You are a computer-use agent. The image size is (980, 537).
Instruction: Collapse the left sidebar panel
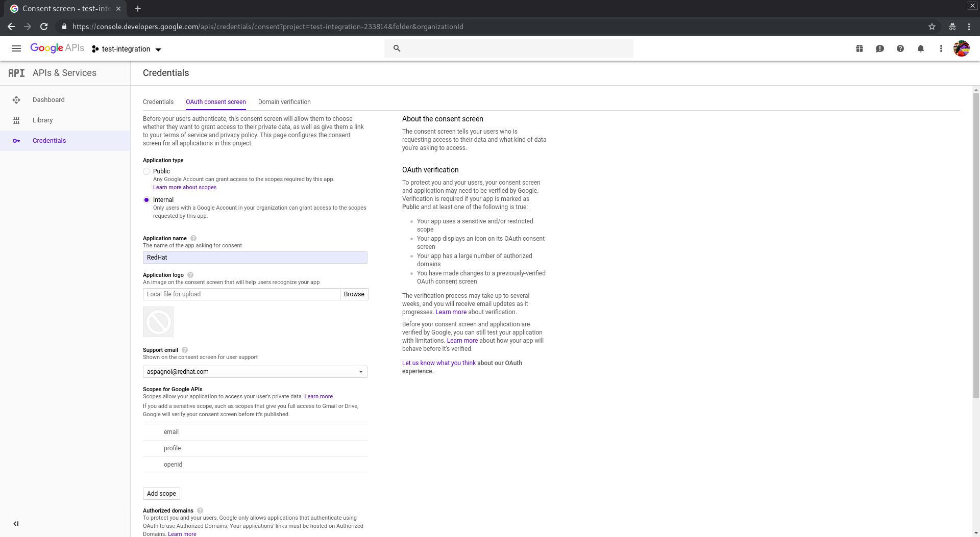click(16, 524)
